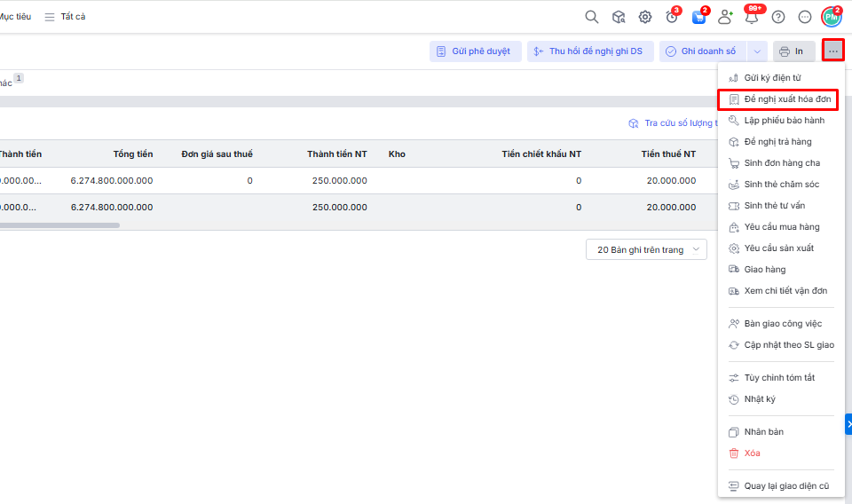Click the three-dot more actions button
Image resolution: width=852 pixels, height=504 pixels.
click(832, 51)
